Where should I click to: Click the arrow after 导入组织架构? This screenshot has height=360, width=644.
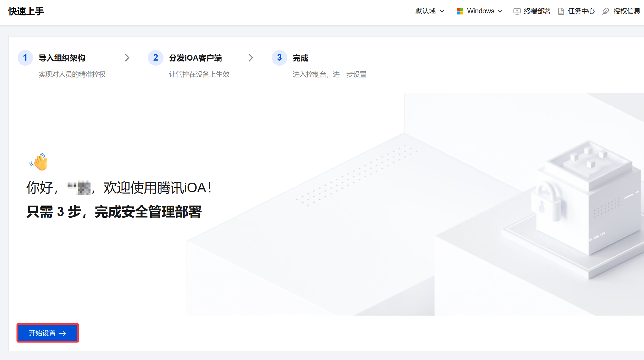(127, 58)
